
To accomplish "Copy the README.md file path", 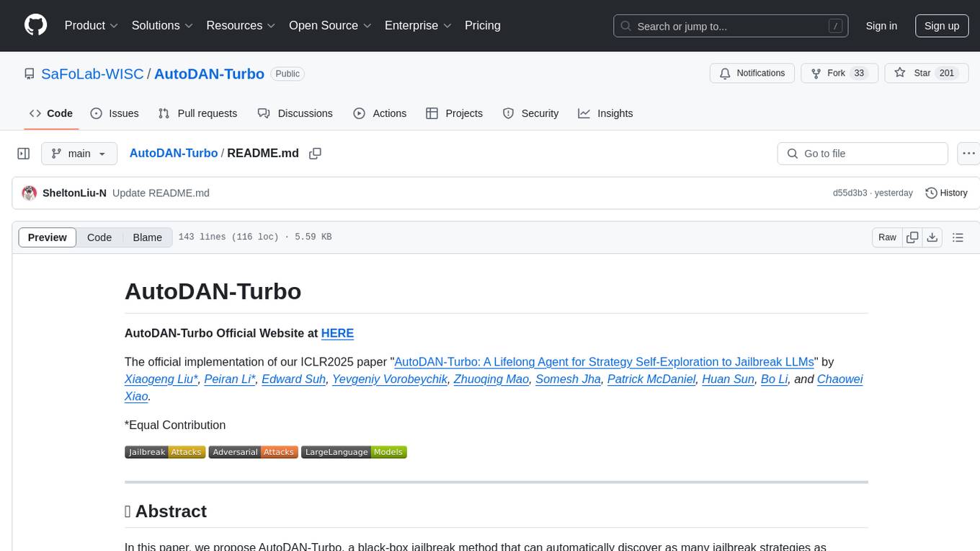I will [315, 154].
